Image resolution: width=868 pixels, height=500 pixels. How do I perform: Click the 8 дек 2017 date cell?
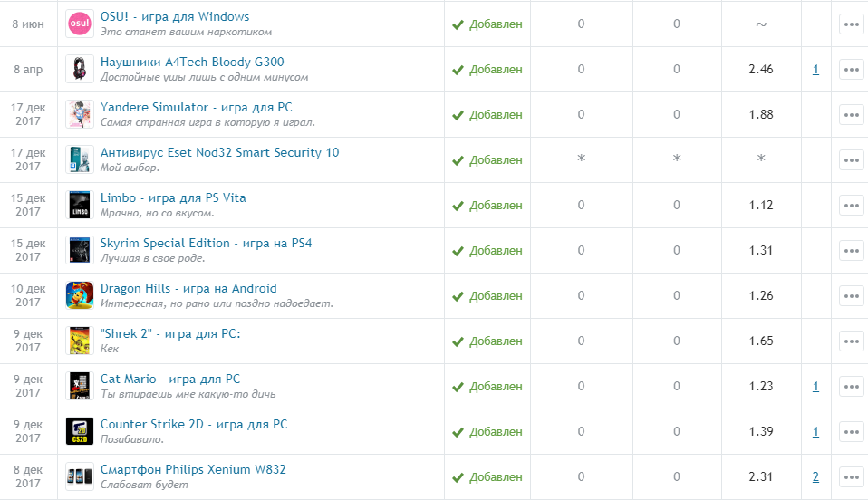coord(28,476)
